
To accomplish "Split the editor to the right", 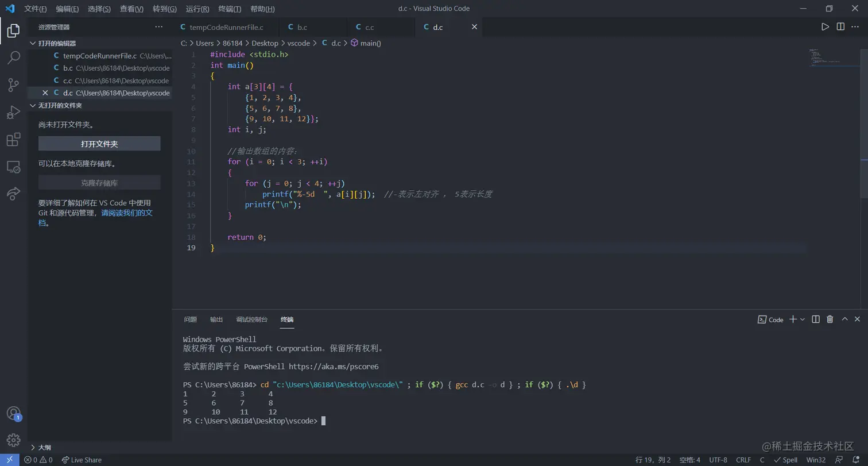I will tap(840, 27).
